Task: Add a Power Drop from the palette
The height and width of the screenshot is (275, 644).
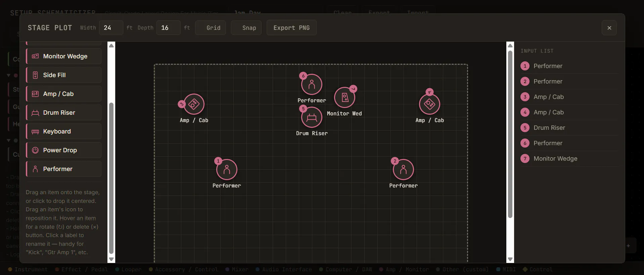Action: 64,150
